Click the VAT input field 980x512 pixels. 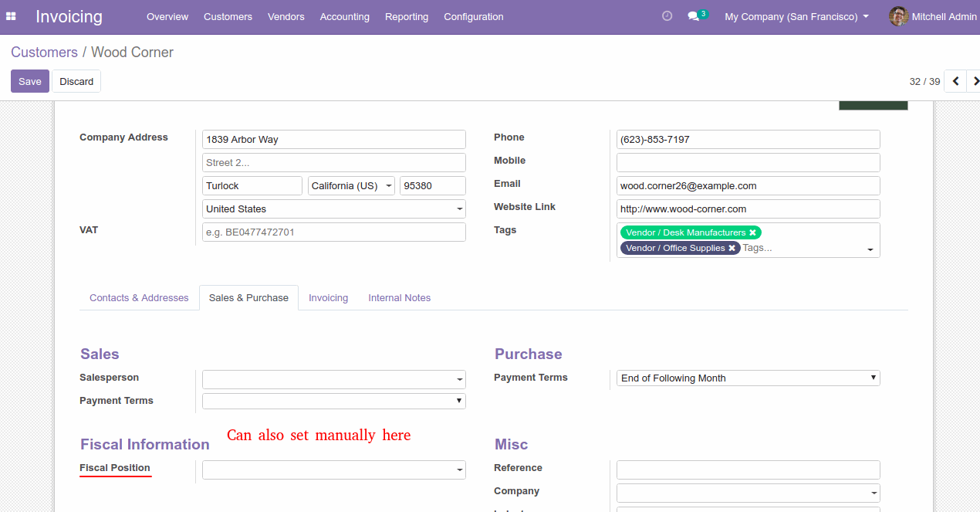click(x=334, y=232)
